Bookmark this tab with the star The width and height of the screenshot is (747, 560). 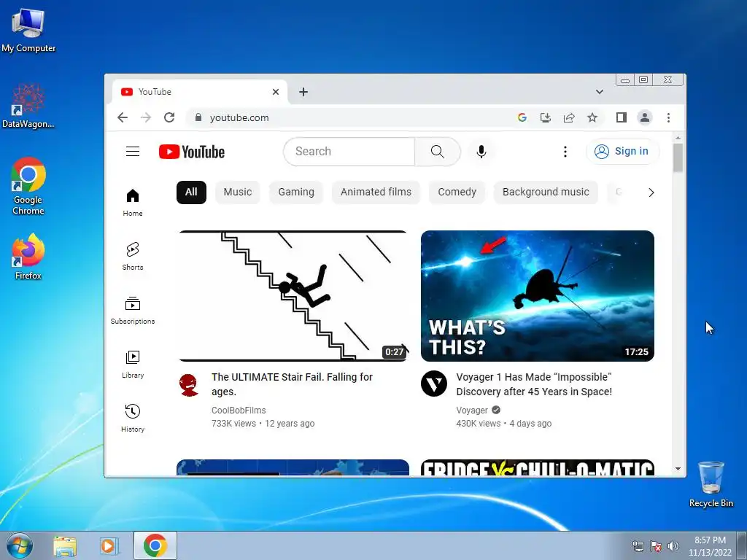click(x=592, y=117)
